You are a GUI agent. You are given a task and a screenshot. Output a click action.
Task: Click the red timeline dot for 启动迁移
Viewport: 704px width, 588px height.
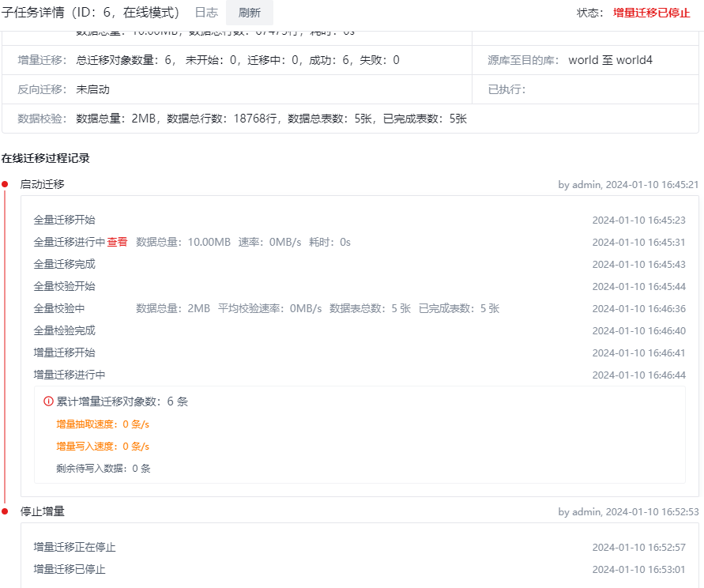(5, 184)
